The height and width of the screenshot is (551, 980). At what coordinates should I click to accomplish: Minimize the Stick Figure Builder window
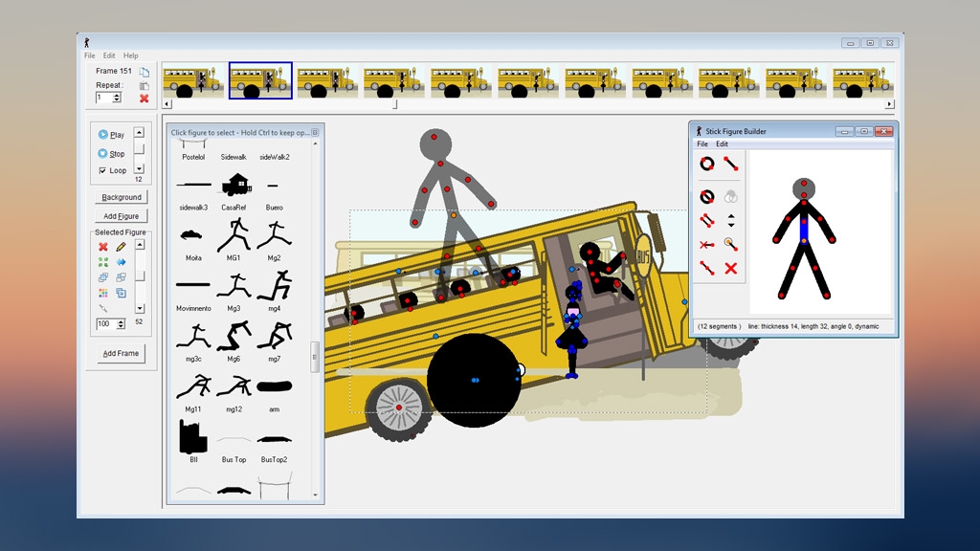pos(844,131)
